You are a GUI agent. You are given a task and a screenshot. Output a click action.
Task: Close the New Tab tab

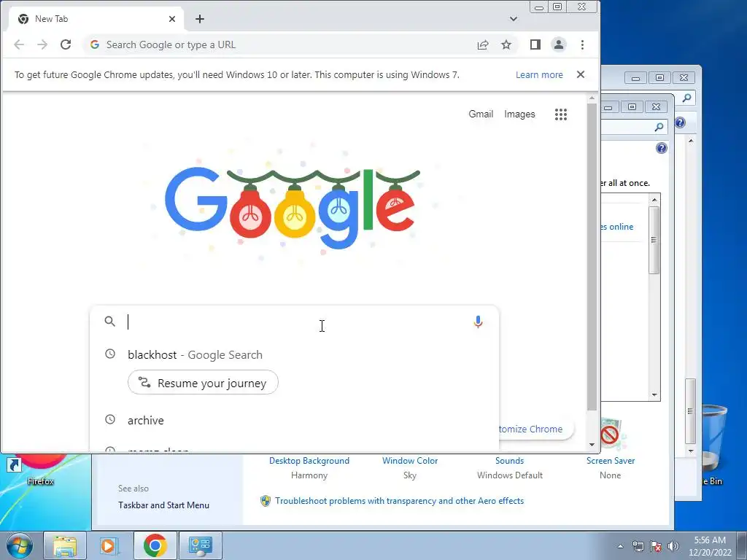172,19
